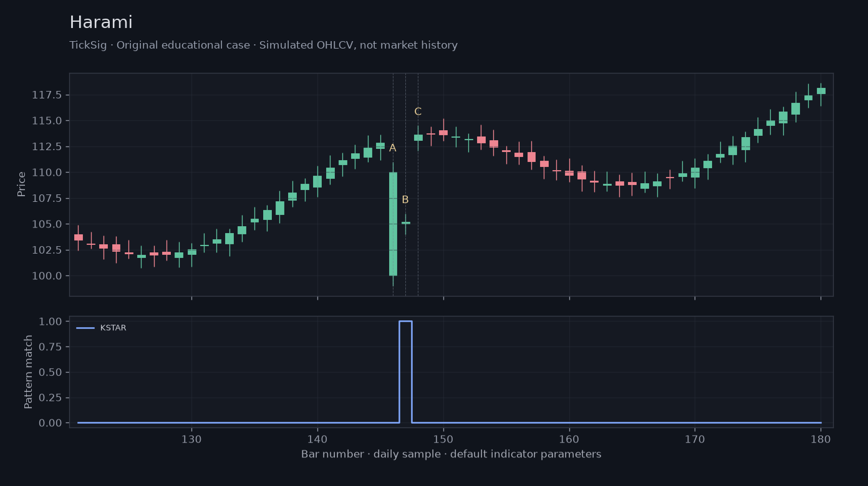Click the Pattern match axis label
The height and width of the screenshot is (486, 868).
pos(29,371)
